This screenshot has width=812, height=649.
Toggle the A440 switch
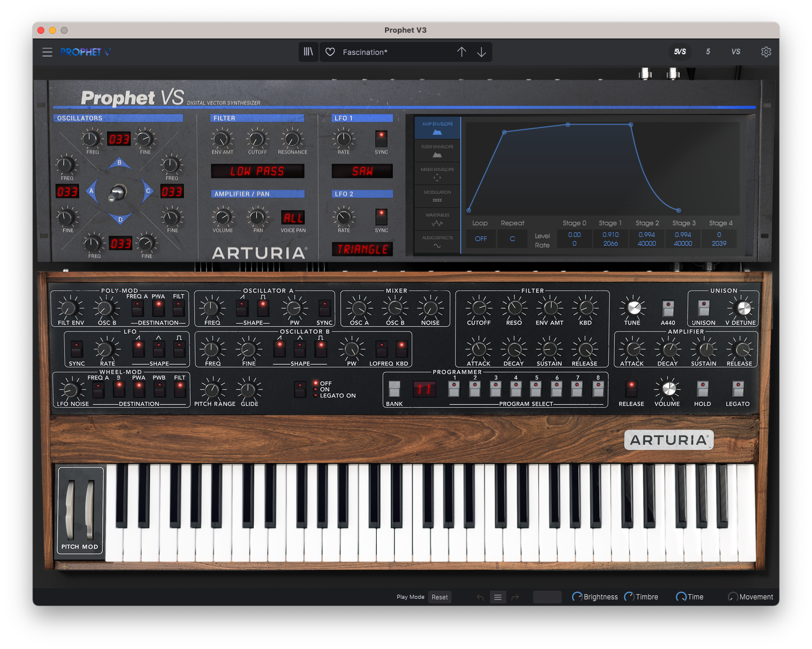pyautogui.click(x=668, y=308)
